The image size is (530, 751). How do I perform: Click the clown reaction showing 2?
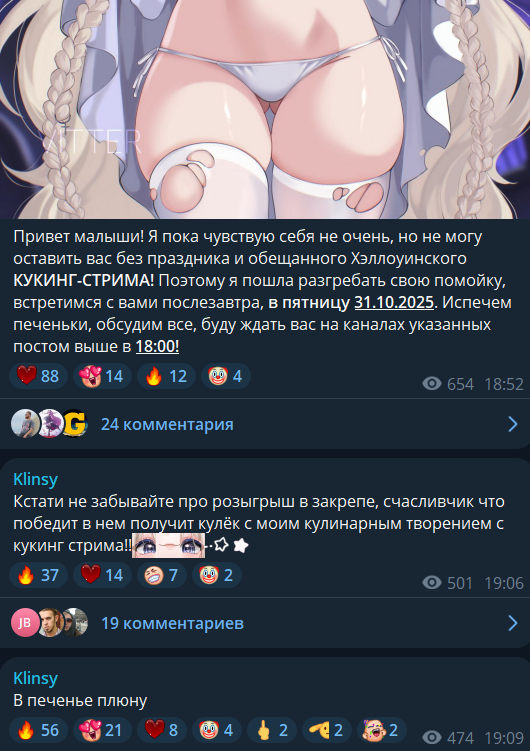pos(217,575)
